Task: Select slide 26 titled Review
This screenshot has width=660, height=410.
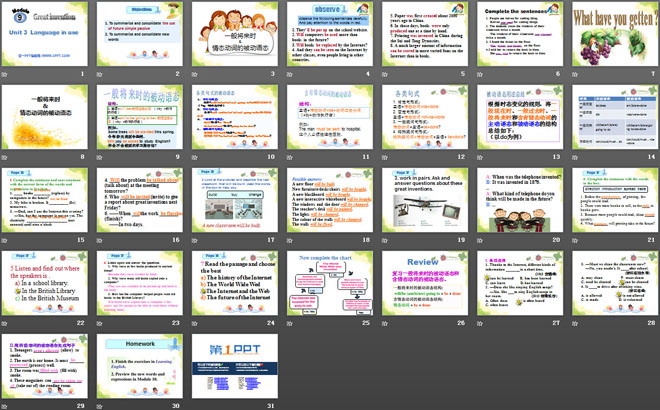Action: [x=425, y=283]
